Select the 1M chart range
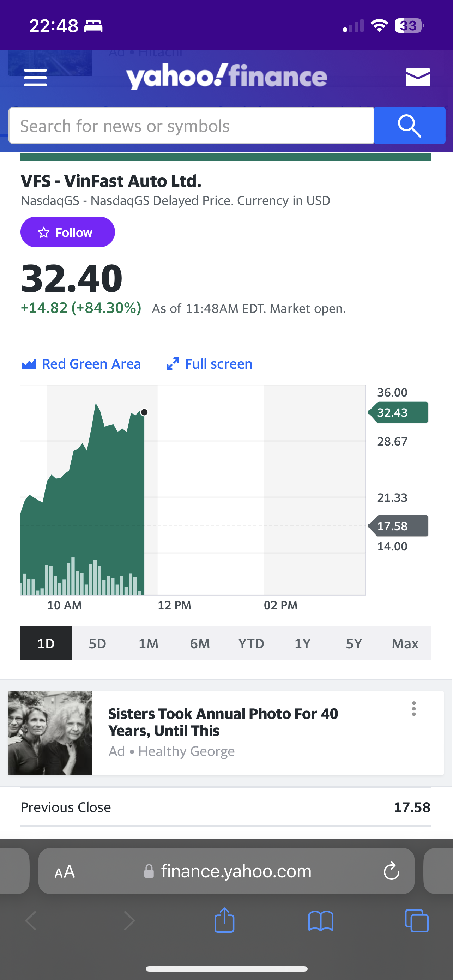This screenshot has height=980, width=453. [148, 643]
